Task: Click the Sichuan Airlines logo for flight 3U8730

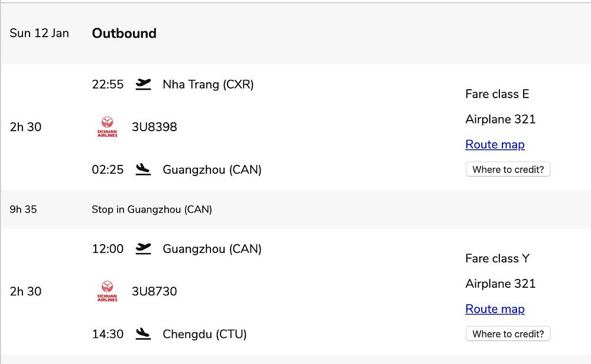Action: click(x=107, y=291)
